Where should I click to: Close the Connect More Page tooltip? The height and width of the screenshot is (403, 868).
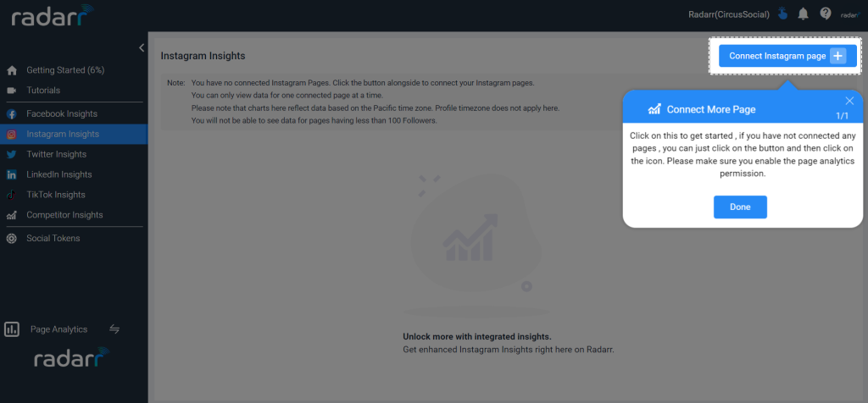[849, 101]
